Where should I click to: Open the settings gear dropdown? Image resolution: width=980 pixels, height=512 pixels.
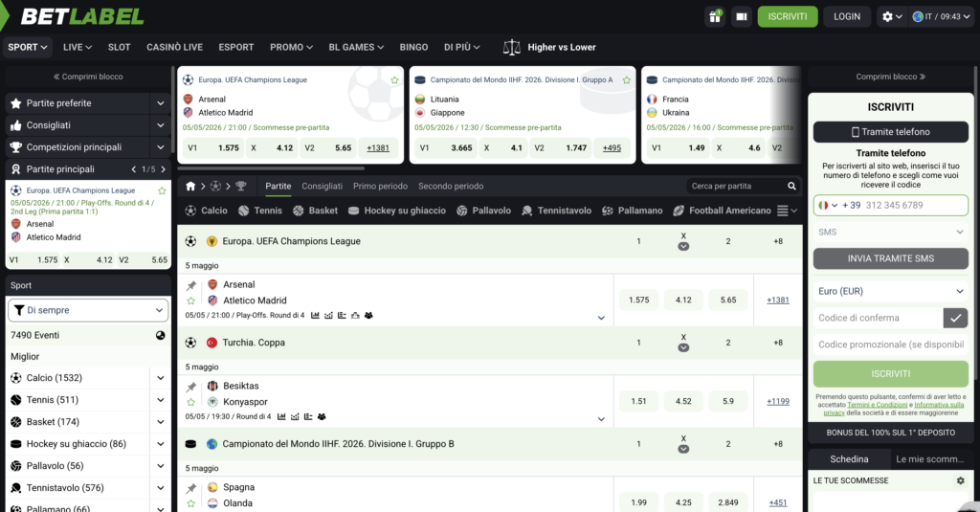892,17
